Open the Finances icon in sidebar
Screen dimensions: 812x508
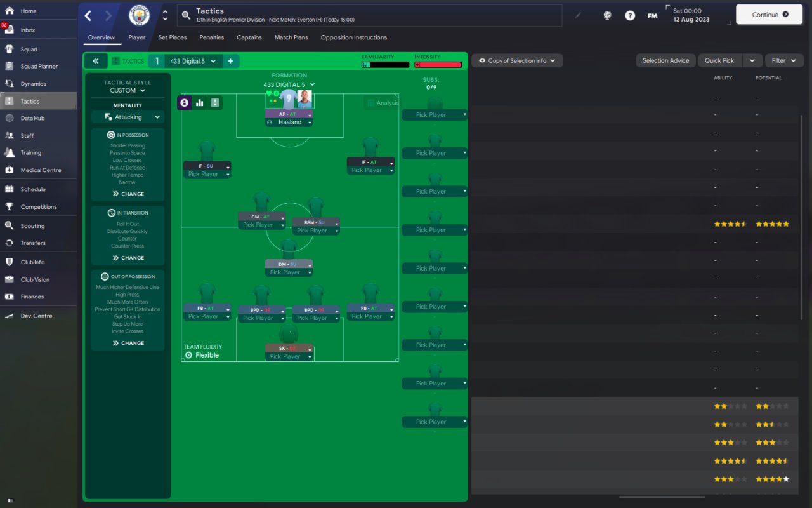pyautogui.click(x=10, y=297)
